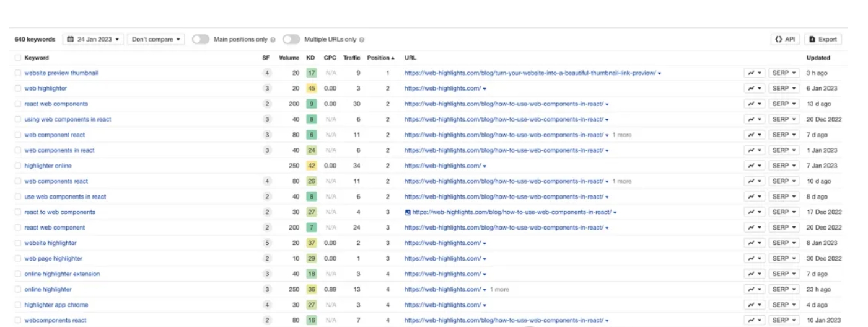The width and height of the screenshot is (868, 327).
Task: Open the 'highlighter online' keyword link
Action: [48, 166]
